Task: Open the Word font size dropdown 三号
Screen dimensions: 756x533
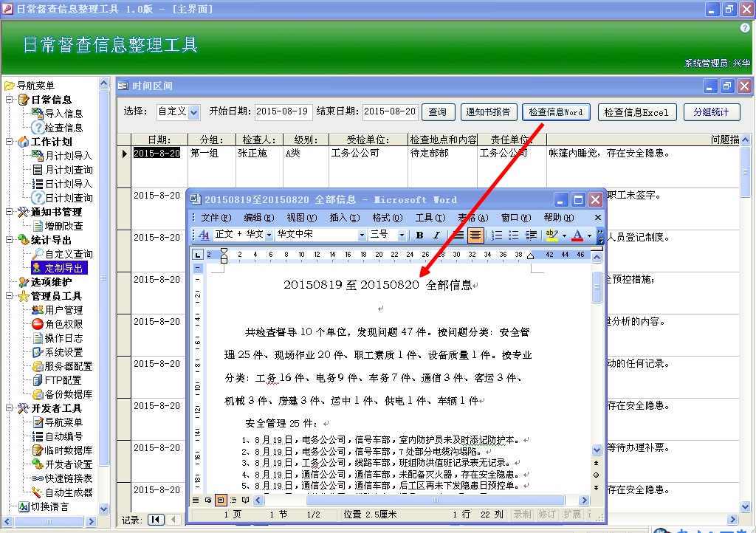Action: pyautogui.click(x=401, y=235)
